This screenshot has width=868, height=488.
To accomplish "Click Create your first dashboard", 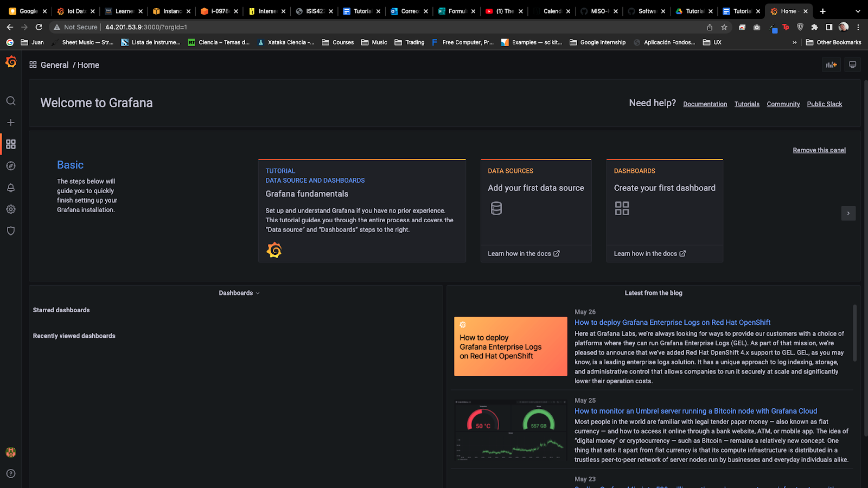I will (x=665, y=188).
